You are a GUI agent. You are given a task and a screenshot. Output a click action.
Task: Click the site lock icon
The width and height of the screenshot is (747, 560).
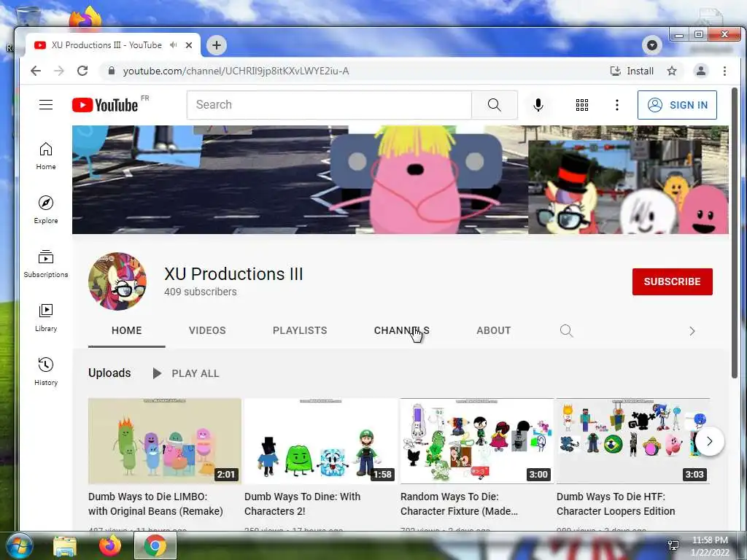(x=112, y=71)
